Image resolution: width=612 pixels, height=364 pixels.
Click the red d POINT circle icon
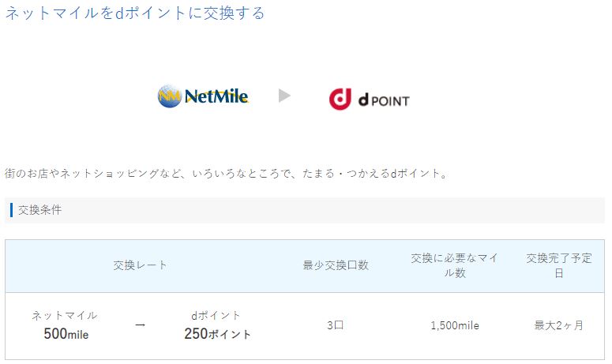pyautogui.click(x=340, y=99)
